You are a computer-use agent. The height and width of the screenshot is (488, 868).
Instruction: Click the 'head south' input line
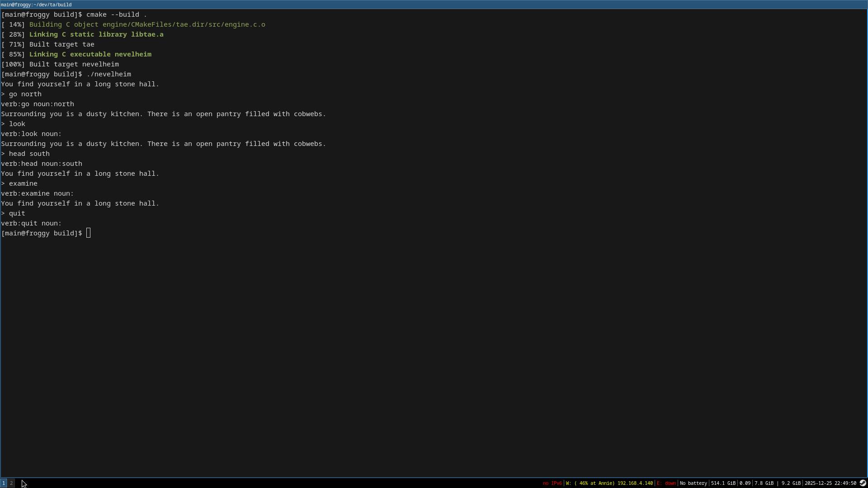[x=29, y=154]
